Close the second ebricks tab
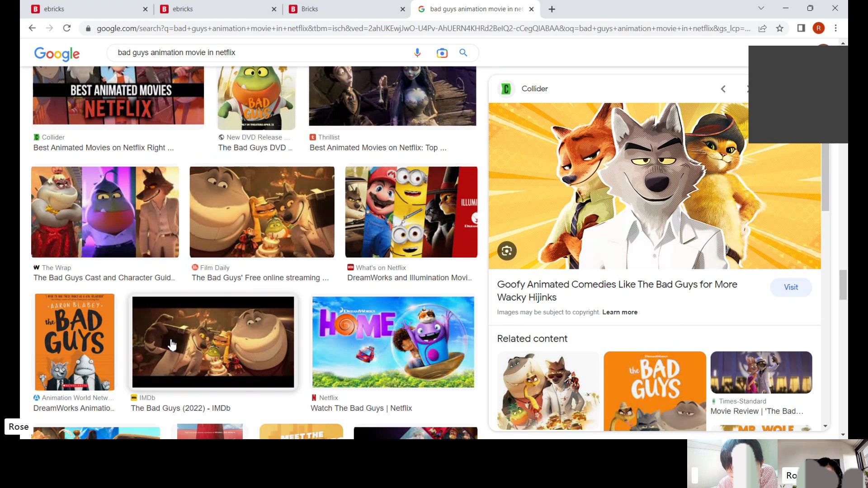This screenshot has height=488, width=868. [x=274, y=9]
